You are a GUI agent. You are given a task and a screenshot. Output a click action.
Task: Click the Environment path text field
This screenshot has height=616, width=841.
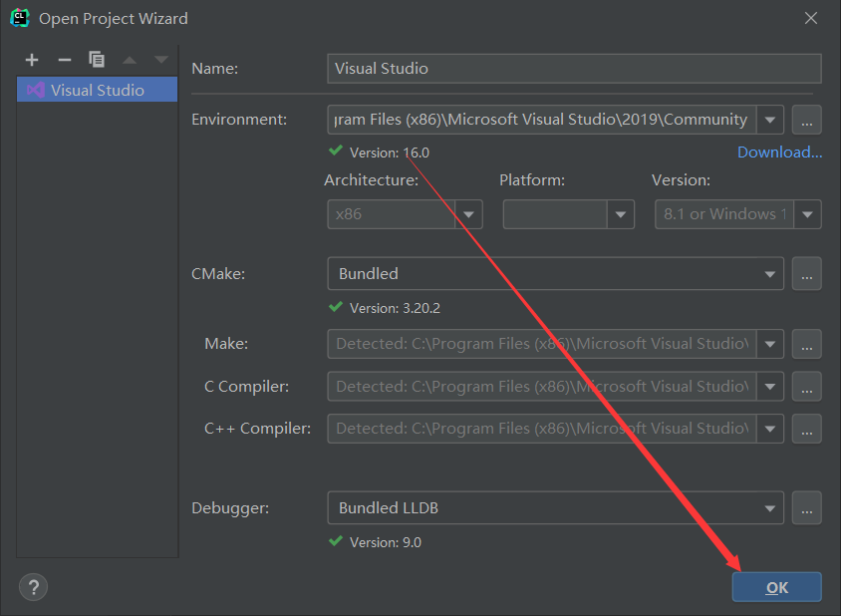pyautogui.click(x=542, y=120)
